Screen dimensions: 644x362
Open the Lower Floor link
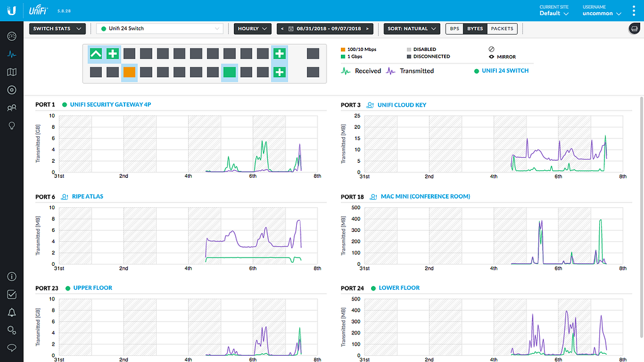399,288
